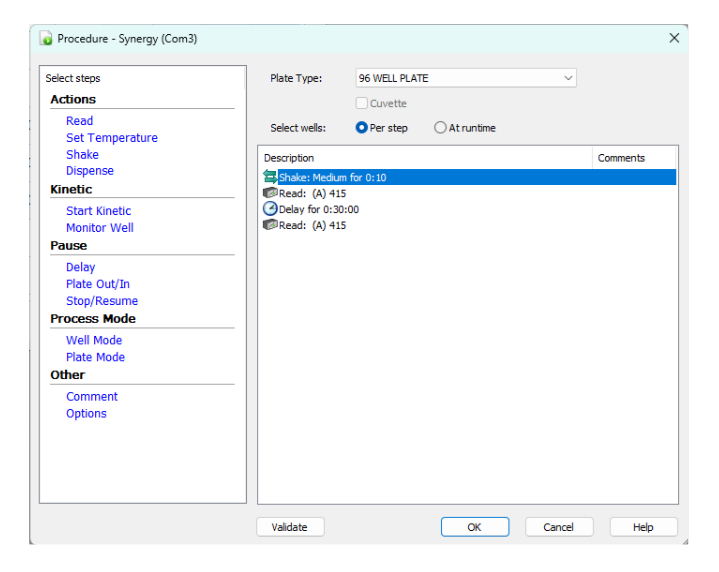
Task: Select the last 'Read: (A) 415' step
Action: click(x=469, y=225)
